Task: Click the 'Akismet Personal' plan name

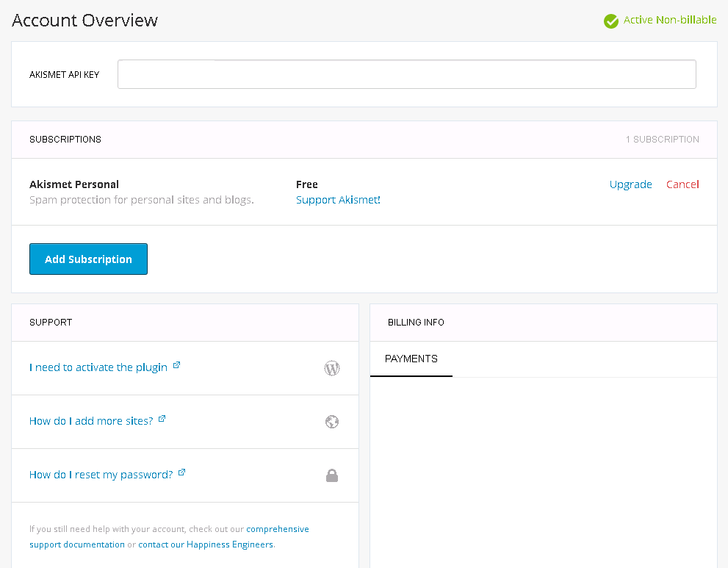Action: [74, 184]
